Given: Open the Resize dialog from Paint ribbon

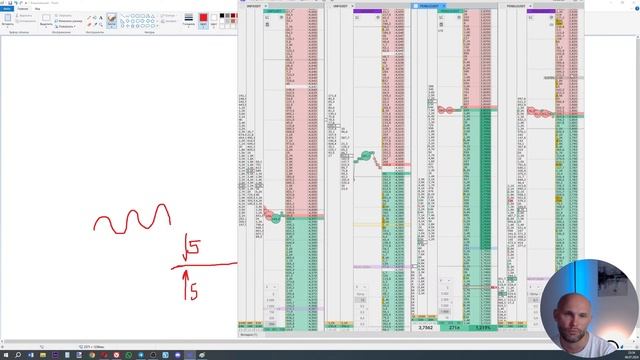Looking at the screenshot, I should click(68, 21).
